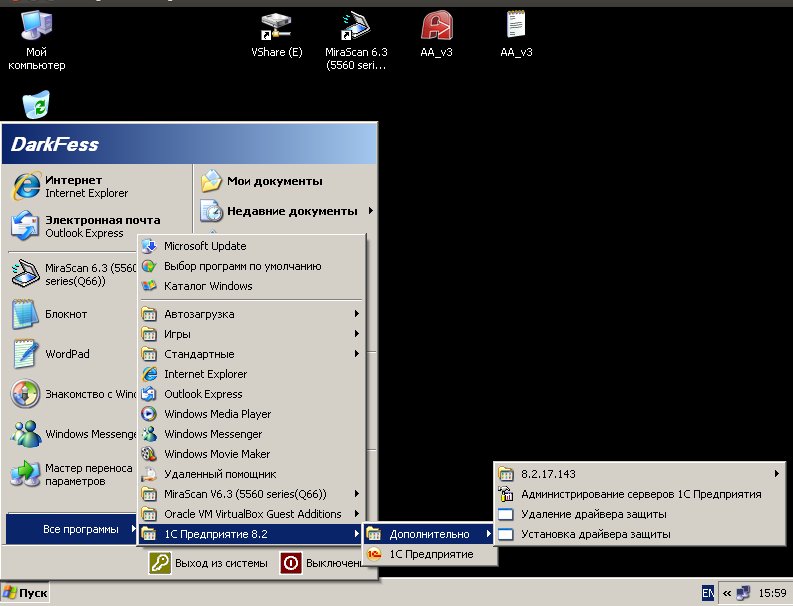The height and width of the screenshot is (606, 793).
Task: Launch MiraScan 6.3 desktop shortcut
Action: point(356,40)
